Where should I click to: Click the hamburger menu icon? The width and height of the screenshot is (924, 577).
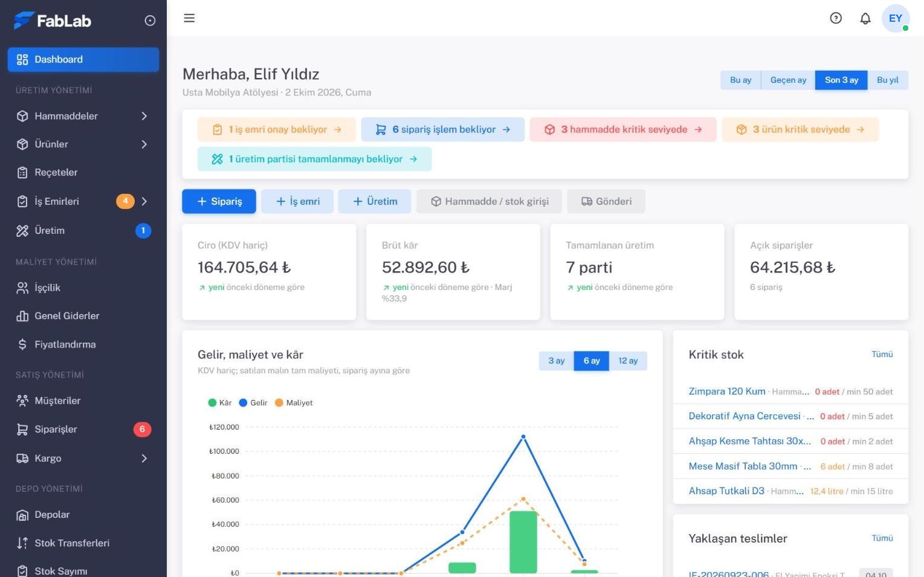pos(189,18)
